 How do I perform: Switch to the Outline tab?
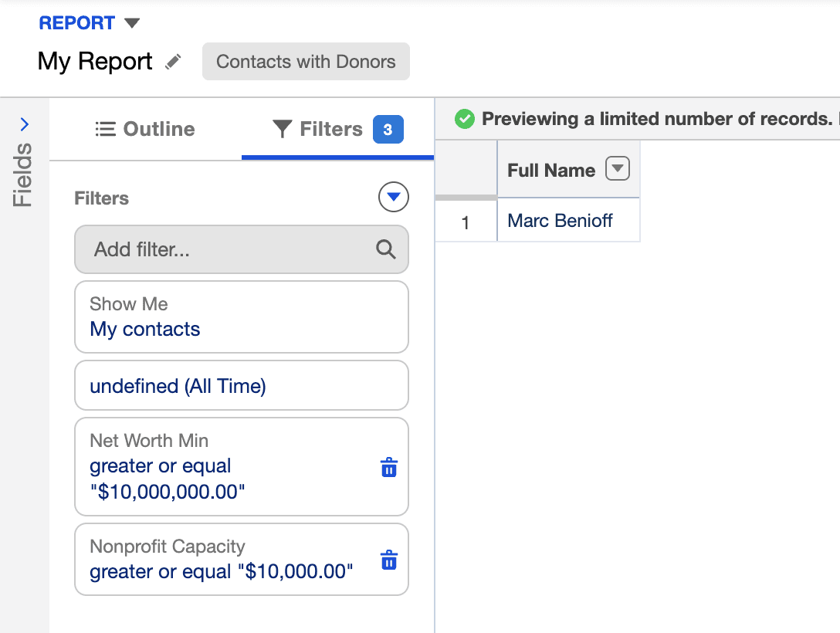[x=144, y=129]
